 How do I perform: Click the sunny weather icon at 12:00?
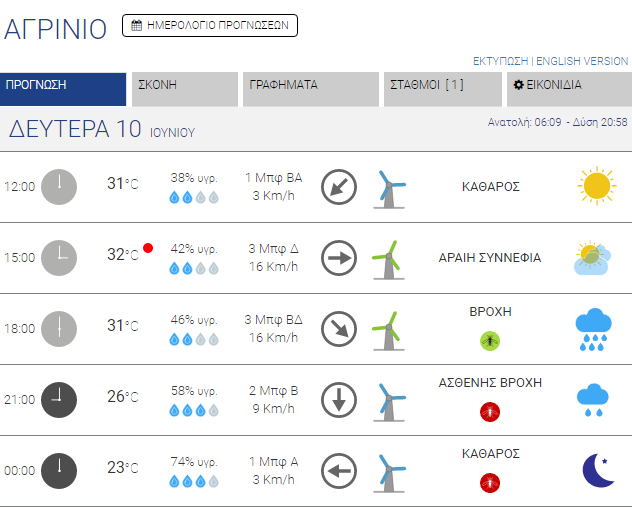(x=595, y=186)
